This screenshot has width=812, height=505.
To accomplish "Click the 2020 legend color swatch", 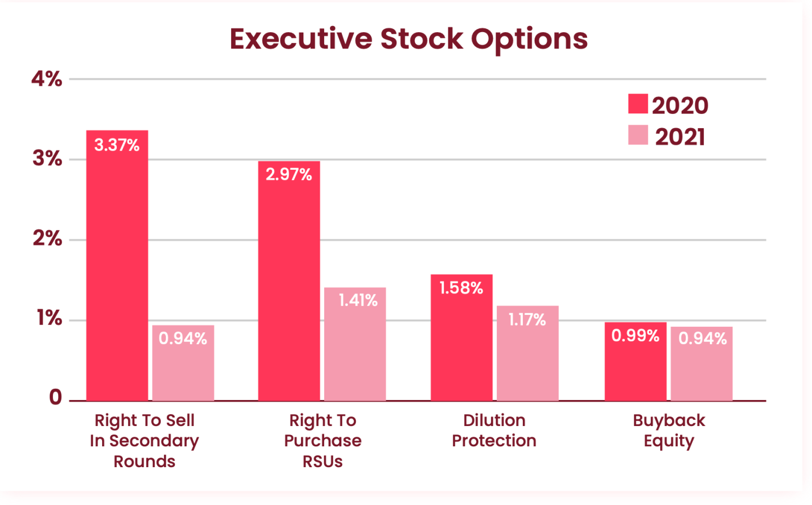I will [638, 104].
